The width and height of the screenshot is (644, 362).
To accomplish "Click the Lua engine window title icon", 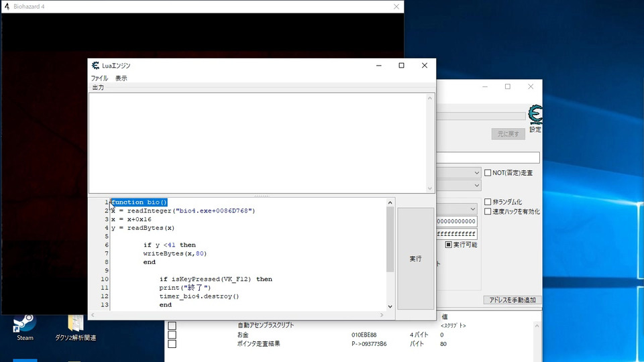I will click(x=95, y=66).
